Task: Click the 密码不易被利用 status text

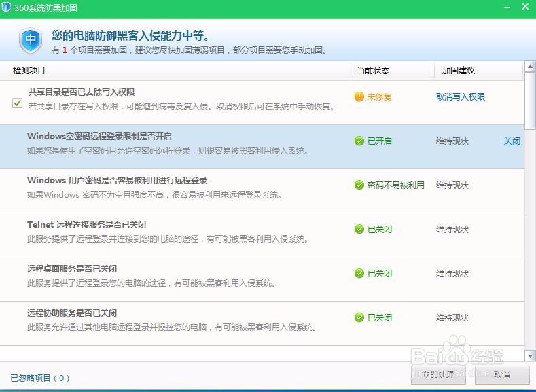Action: coord(396,185)
